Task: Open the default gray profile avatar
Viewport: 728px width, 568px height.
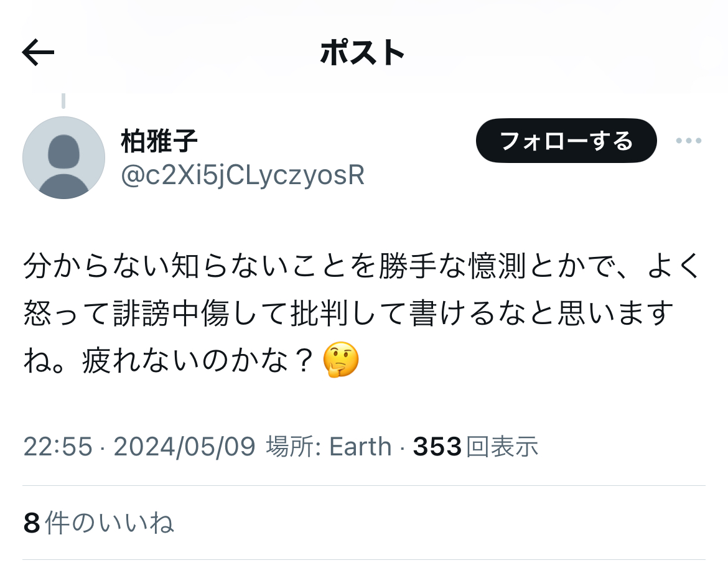Action: (63, 158)
